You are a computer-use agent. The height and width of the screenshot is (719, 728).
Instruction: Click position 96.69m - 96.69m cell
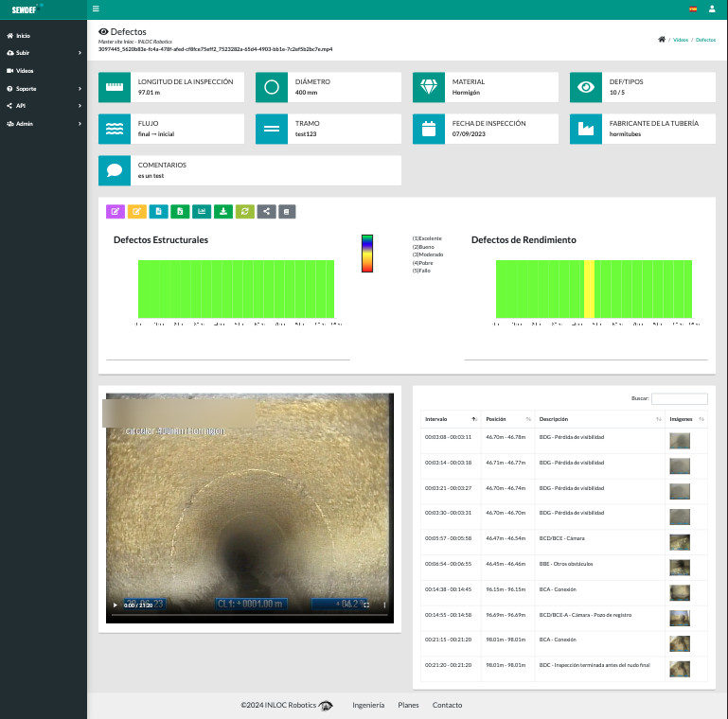click(506, 615)
